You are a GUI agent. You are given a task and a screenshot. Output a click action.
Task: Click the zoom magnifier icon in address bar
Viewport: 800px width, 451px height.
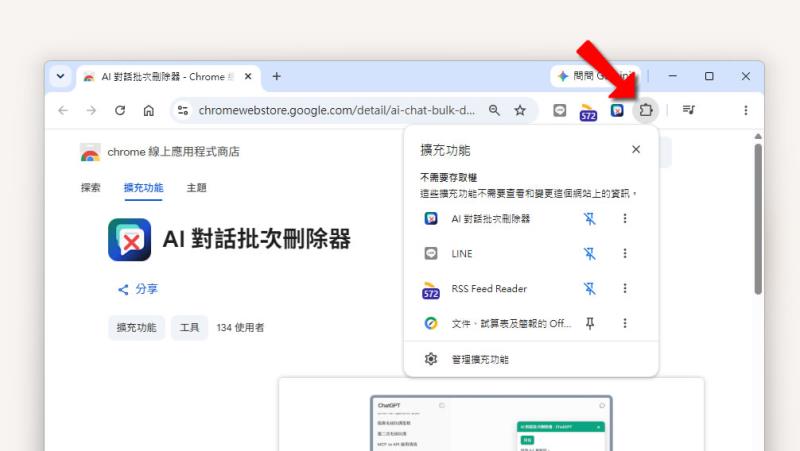(494, 110)
